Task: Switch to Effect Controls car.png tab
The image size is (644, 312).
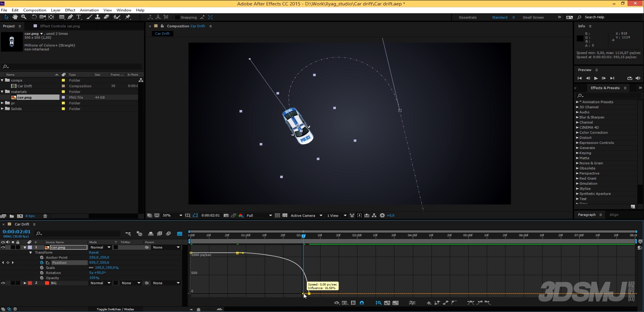Action: pyautogui.click(x=60, y=26)
